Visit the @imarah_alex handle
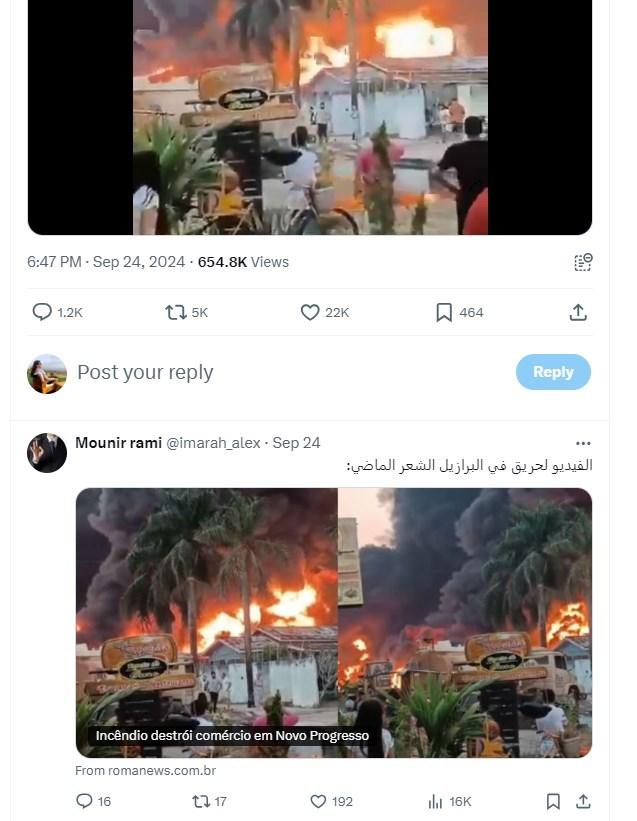 pos(213,443)
